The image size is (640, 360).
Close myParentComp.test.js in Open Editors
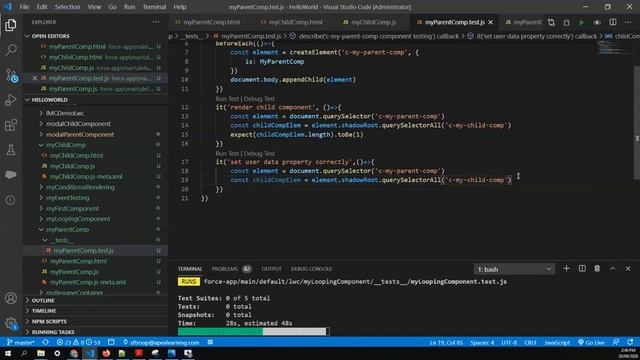click(35, 78)
